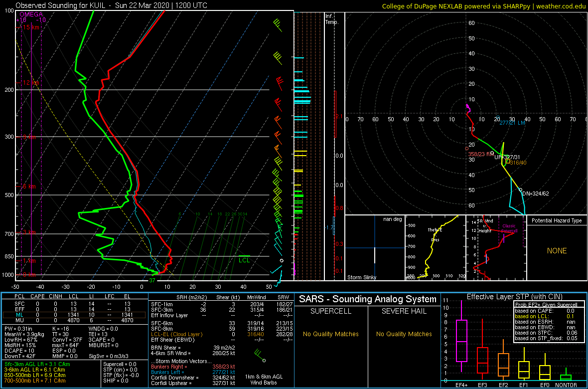Click the Corfidi Upshear line
The width and height of the screenshot is (588, 389).
coord(193,383)
